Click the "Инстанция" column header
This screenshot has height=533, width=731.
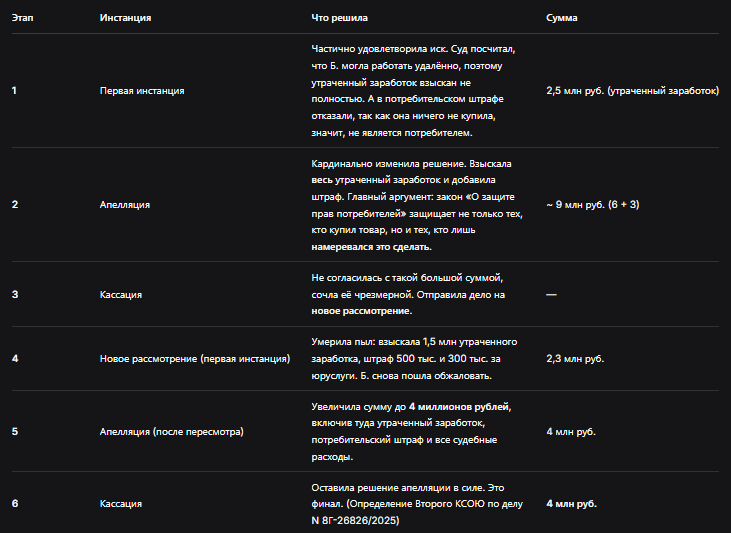[x=125, y=18]
